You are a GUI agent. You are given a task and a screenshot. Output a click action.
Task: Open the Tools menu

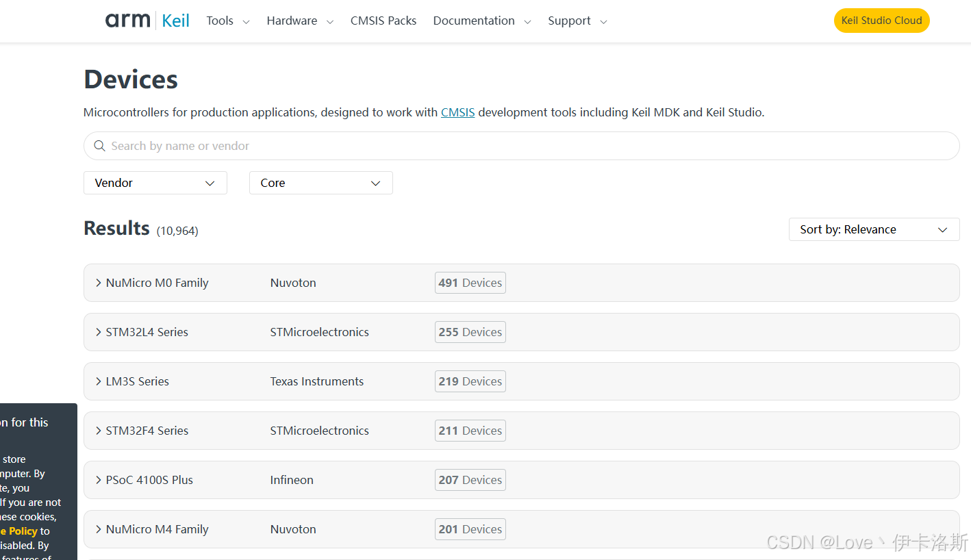pyautogui.click(x=227, y=21)
